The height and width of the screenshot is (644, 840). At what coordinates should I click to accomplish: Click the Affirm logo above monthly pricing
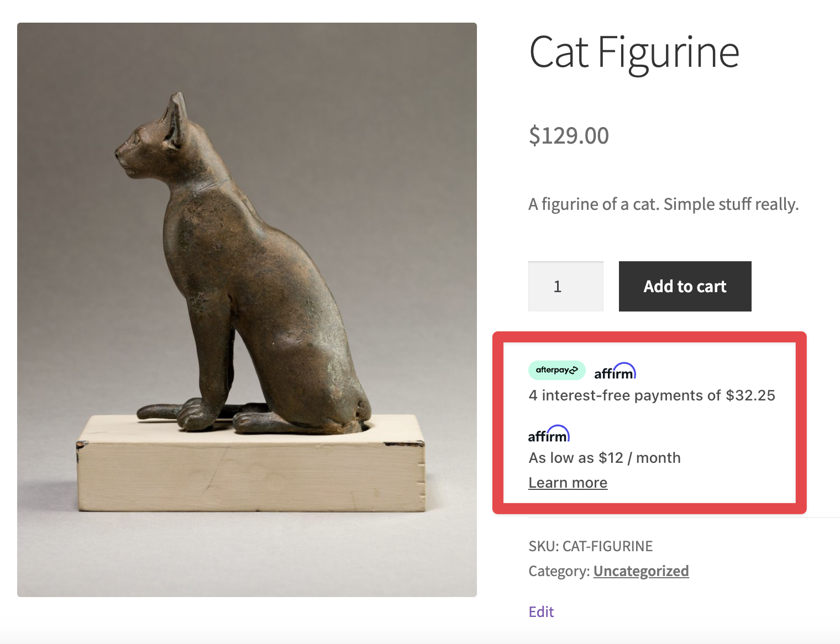[549, 434]
